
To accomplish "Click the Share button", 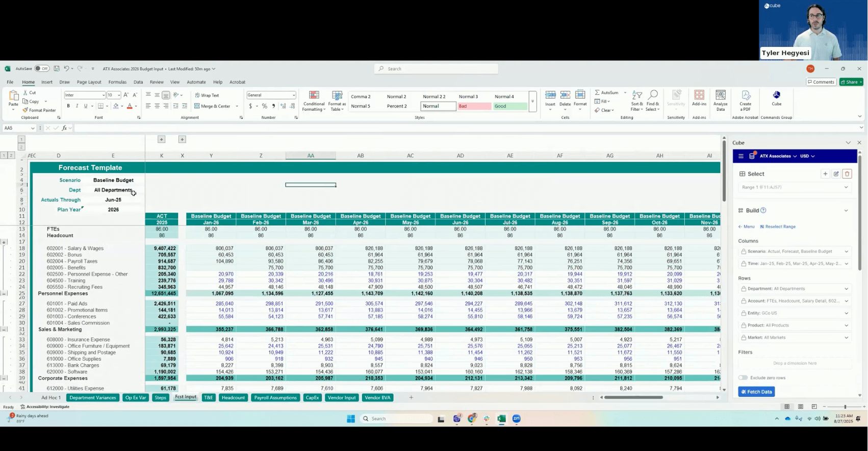I will click(851, 82).
